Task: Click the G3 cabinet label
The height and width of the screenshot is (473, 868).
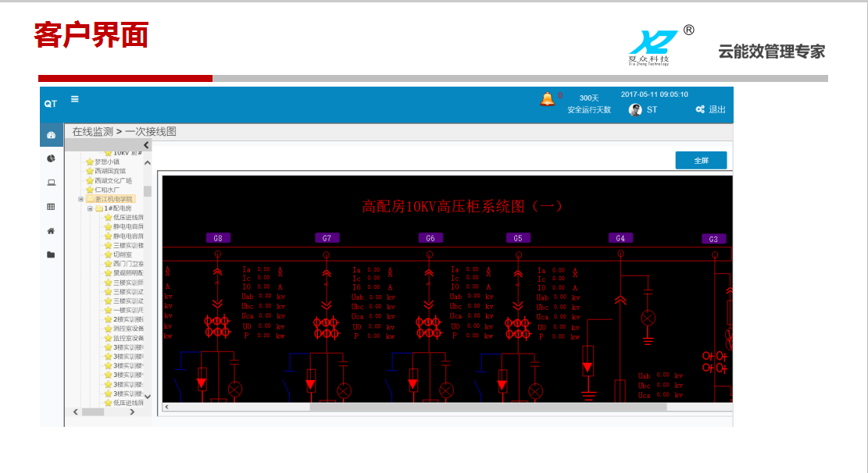Action: 713,239
